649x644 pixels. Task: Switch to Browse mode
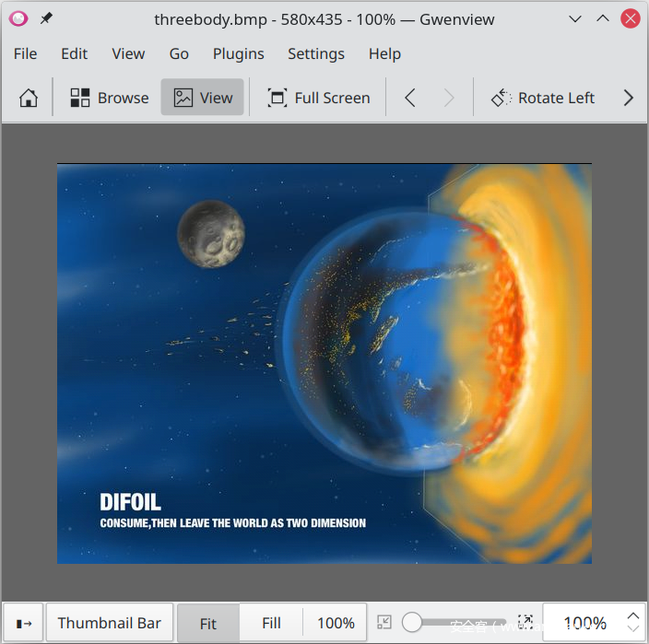point(110,98)
